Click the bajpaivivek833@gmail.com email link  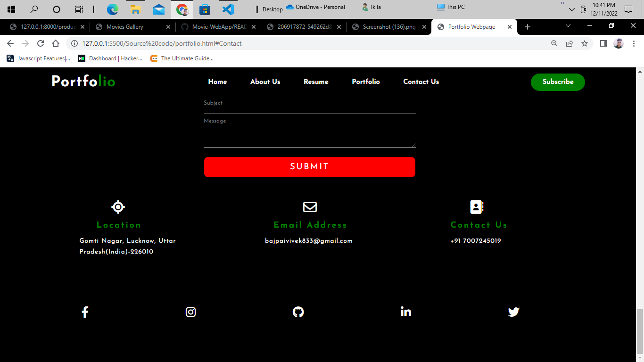pos(310,240)
